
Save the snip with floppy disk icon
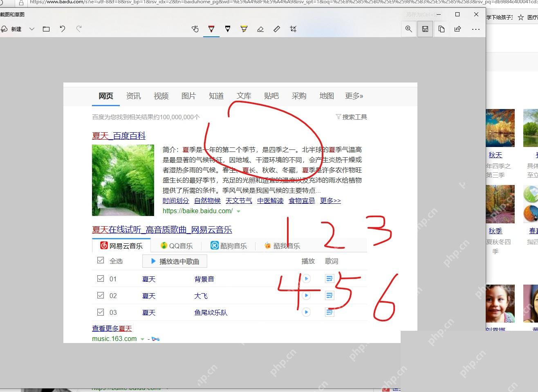click(x=425, y=29)
